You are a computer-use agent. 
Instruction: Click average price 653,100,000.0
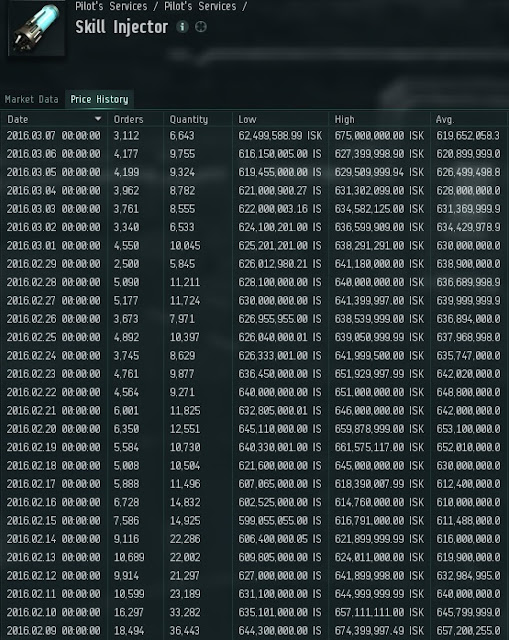coord(468,429)
